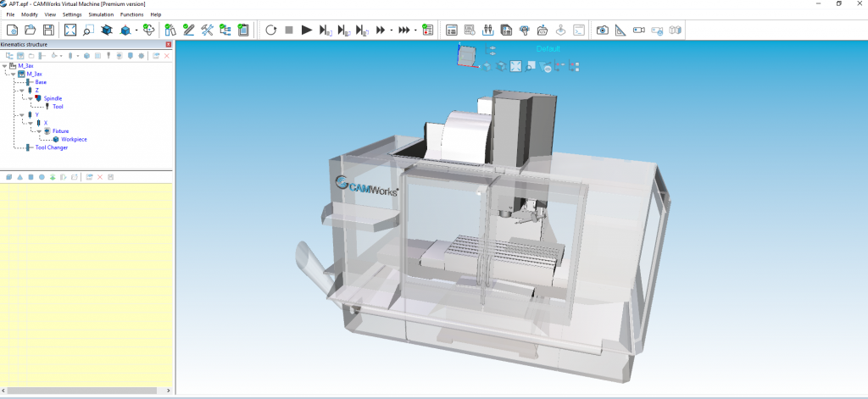
Task: Click the orientation cube in the viewport
Action: coord(467,55)
